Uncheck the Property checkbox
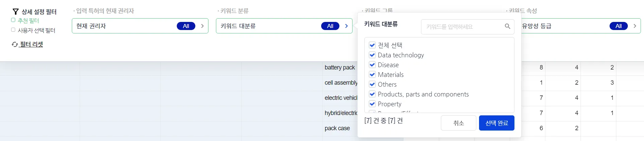 point(372,104)
